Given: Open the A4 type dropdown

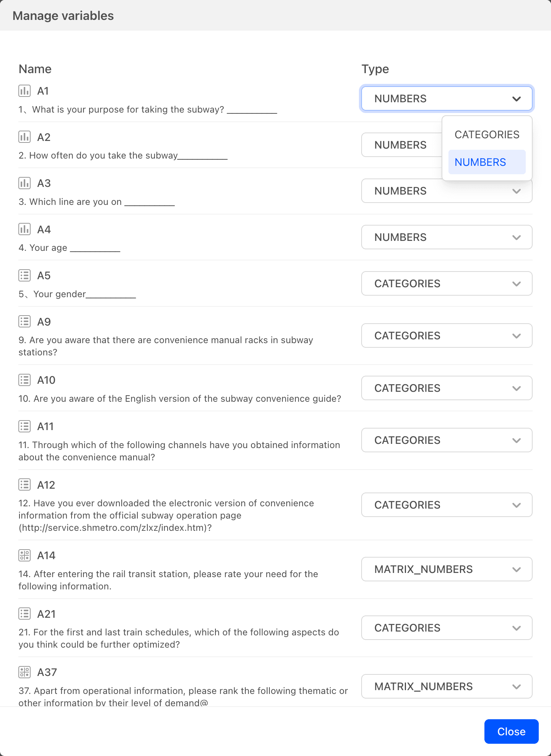Looking at the screenshot, I should pyautogui.click(x=447, y=237).
